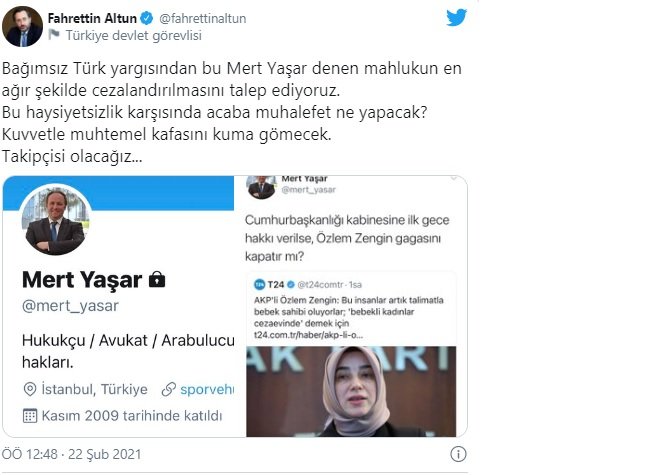The image size is (670, 475).
Task: Open Fahrettin Altun's profile picture
Action: (22, 26)
